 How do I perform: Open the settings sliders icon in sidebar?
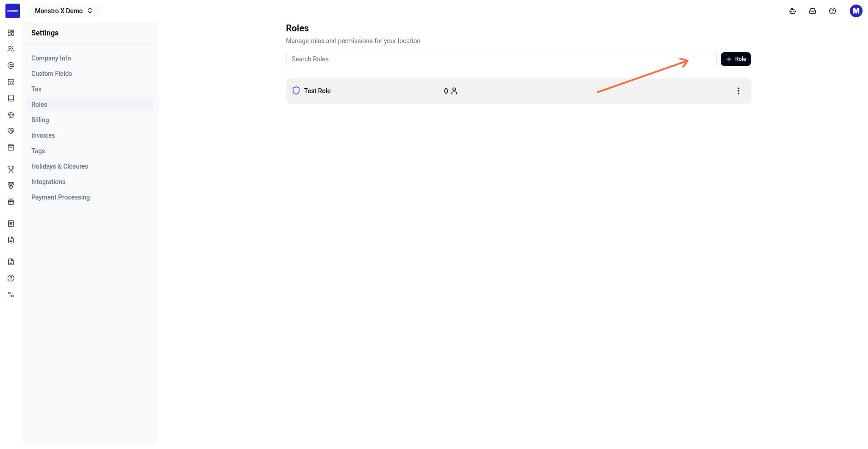pyautogui.click(x=11, y=294)
